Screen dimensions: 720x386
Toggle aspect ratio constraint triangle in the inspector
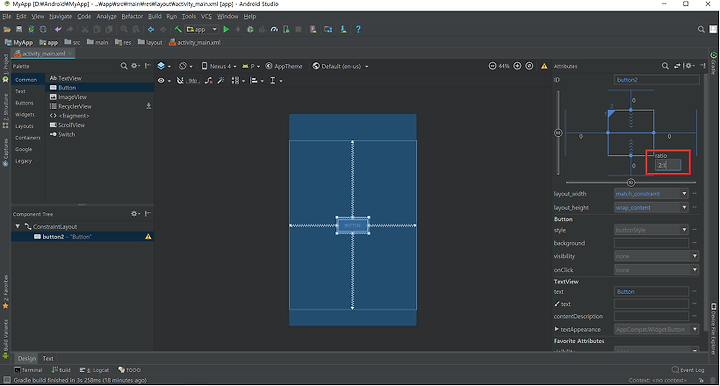pos(611,113)
